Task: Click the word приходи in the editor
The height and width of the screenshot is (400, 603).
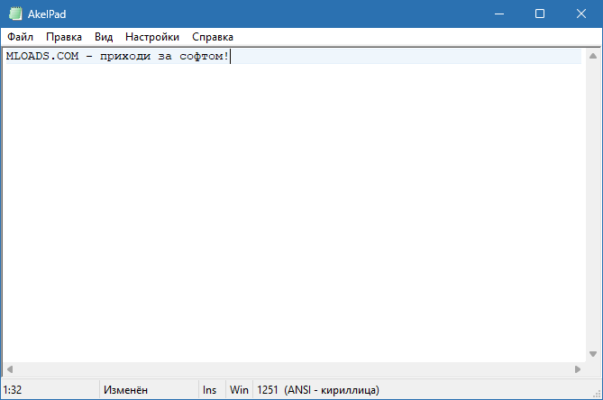Action: [125, 56]
